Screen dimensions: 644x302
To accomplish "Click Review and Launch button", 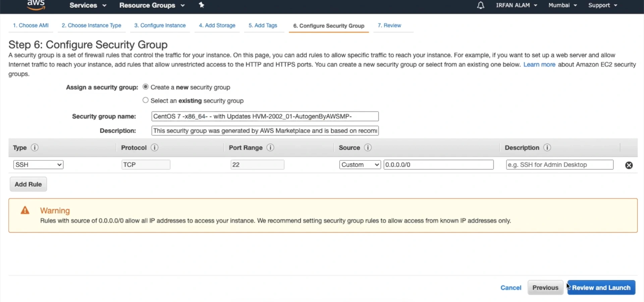I will tap(601, 288).
